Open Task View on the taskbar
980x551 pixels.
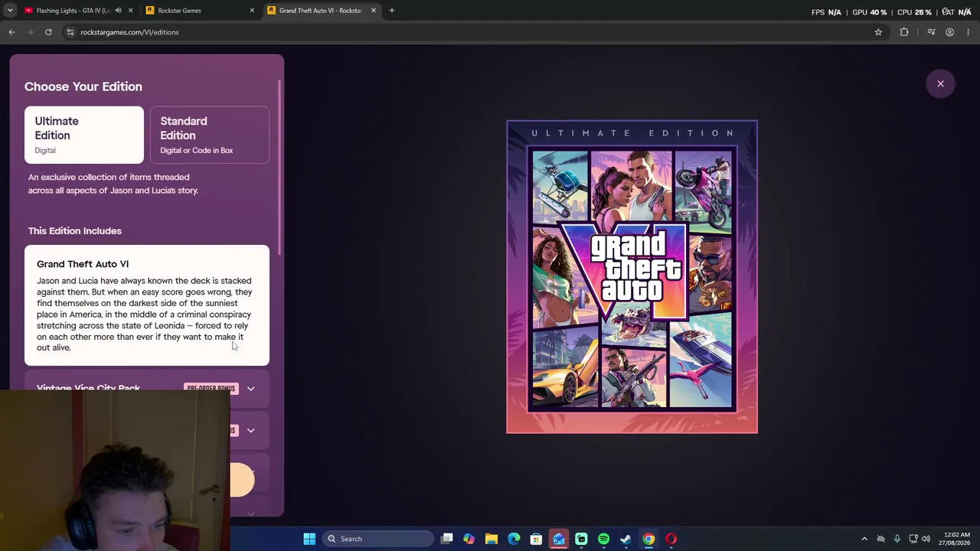(447, 539)
